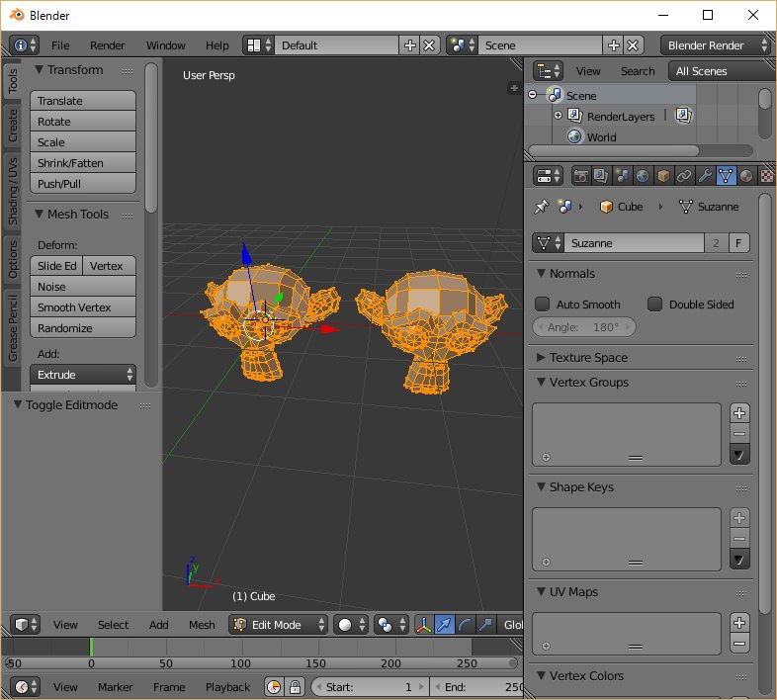Click the Suzanne mesh name field
The height and width of the screenshot is (700, 777).
tap(634, 243)
